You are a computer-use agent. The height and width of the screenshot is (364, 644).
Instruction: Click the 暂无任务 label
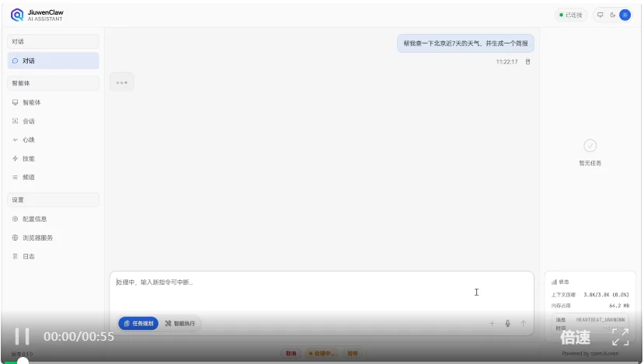[590, 163]
